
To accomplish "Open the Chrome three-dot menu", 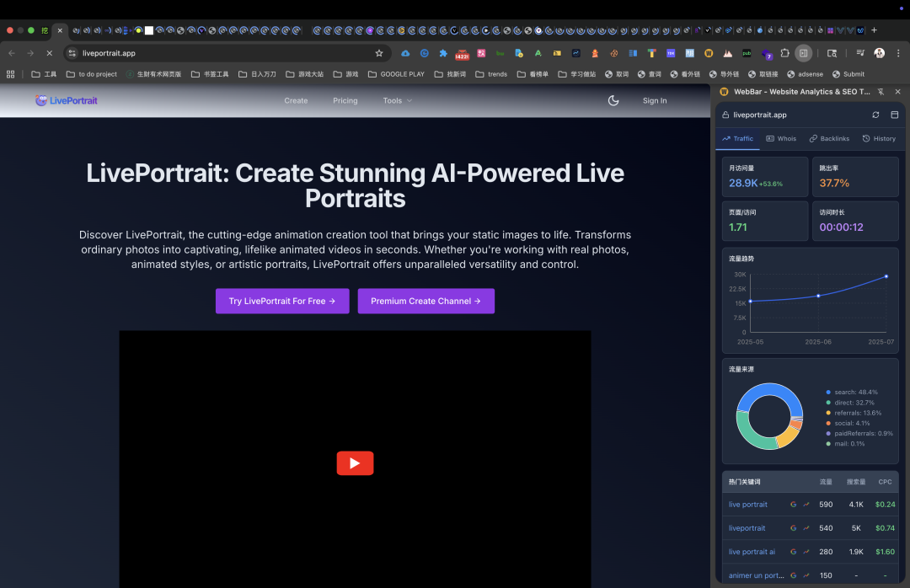I will coord(898,53).
